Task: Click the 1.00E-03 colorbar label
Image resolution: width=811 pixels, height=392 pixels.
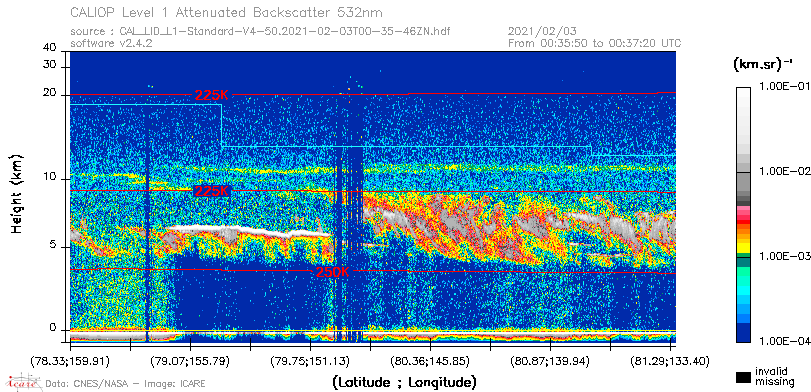Action: (x=782, y=256)
